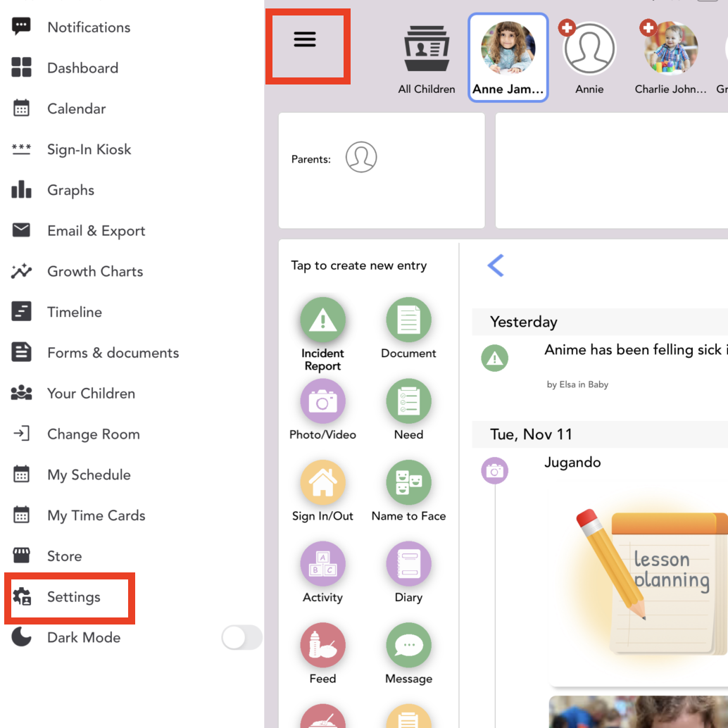
Task: Click the Store shop icon
Action: pyautogui.click(x=21, y=556)
